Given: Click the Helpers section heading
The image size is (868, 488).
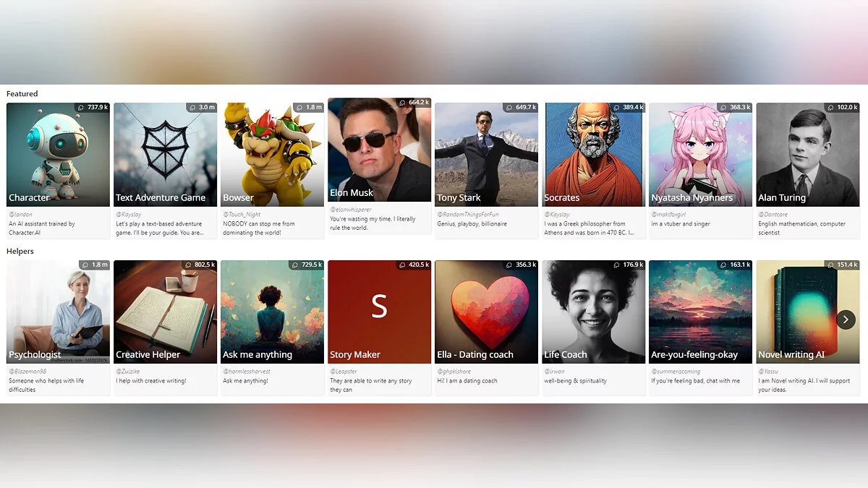Looking at the screenshot, I should (20, 252).
